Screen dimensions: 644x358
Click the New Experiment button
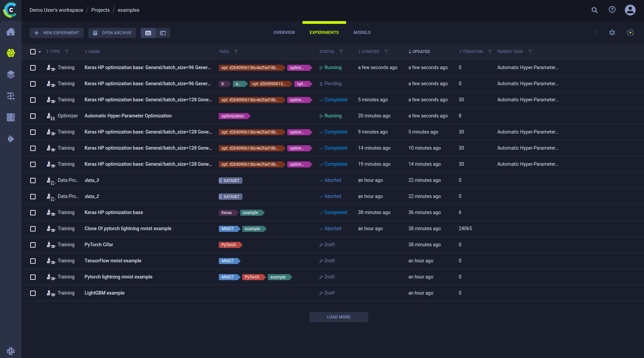(56, 33)
